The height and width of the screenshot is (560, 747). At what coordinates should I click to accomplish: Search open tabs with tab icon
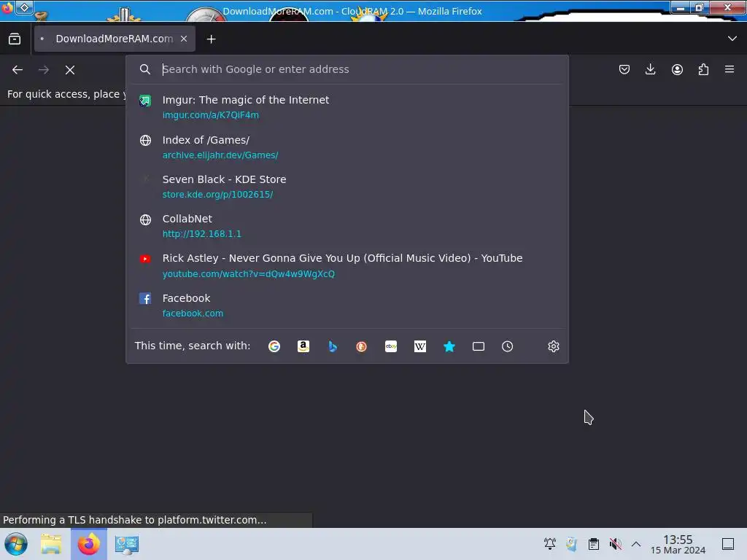point(479,346)
